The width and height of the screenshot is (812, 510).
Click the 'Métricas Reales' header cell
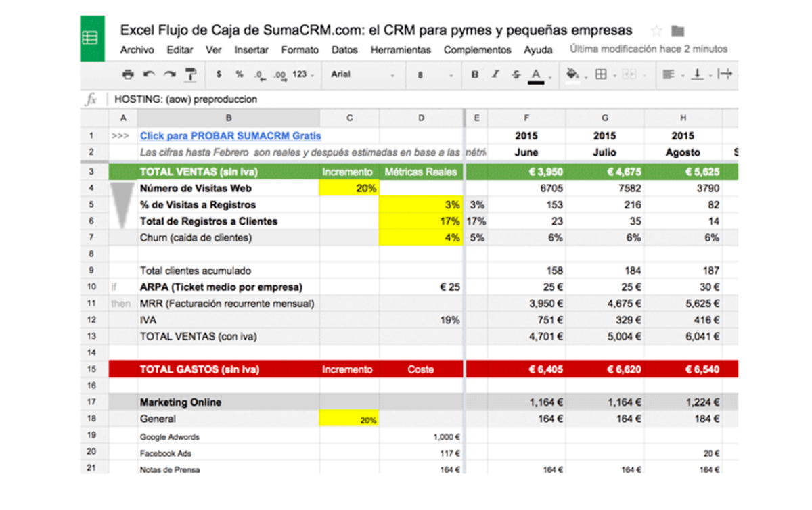click(421, 172)
